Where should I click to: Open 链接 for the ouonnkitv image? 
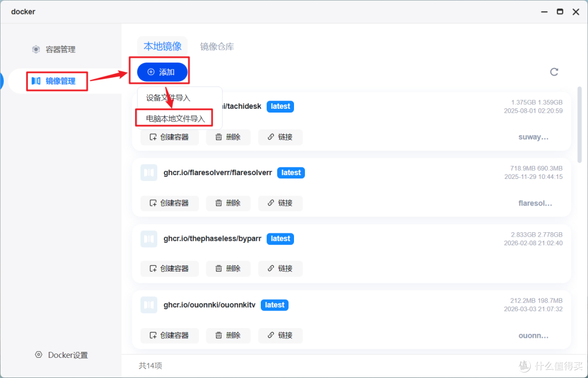pyautogui.click(x=280, y=335)
